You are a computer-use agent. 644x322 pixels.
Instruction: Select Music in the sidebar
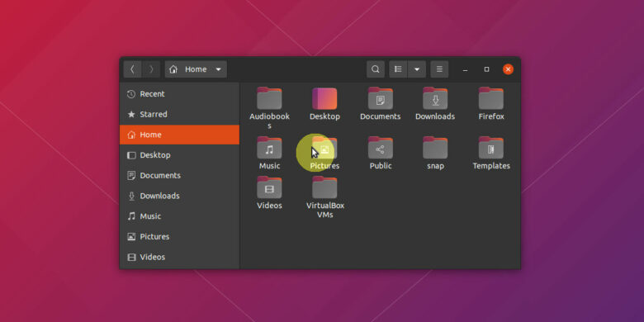(x=179, y=216)
